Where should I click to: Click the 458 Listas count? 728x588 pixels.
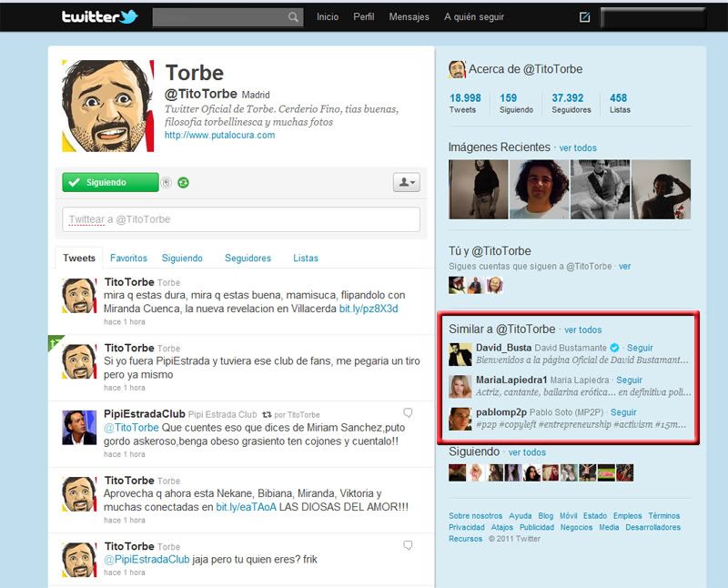pos(620,103)
